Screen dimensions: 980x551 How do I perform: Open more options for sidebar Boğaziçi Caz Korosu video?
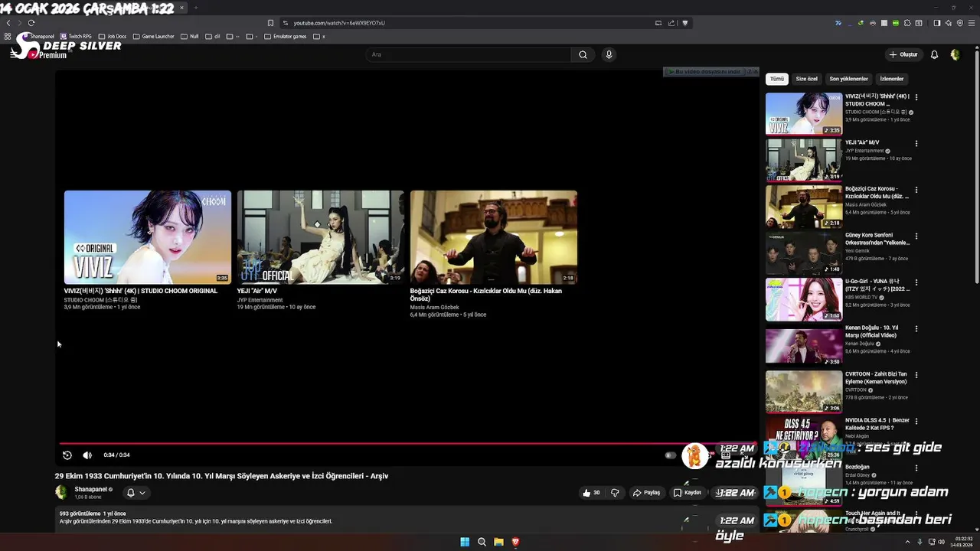916,190
